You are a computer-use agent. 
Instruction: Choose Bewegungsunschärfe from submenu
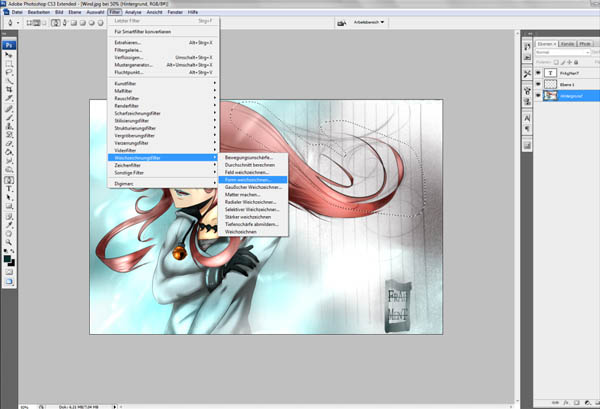253,157
